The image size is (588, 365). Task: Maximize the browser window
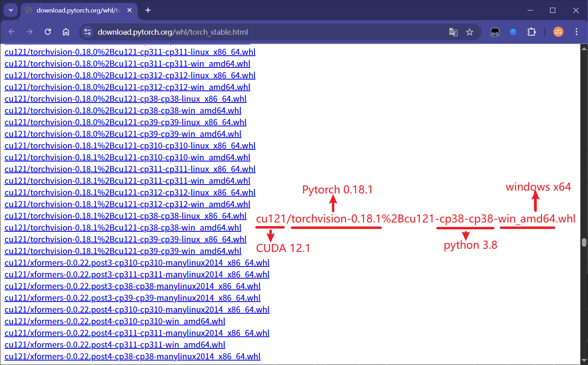(x=553, y=10)
